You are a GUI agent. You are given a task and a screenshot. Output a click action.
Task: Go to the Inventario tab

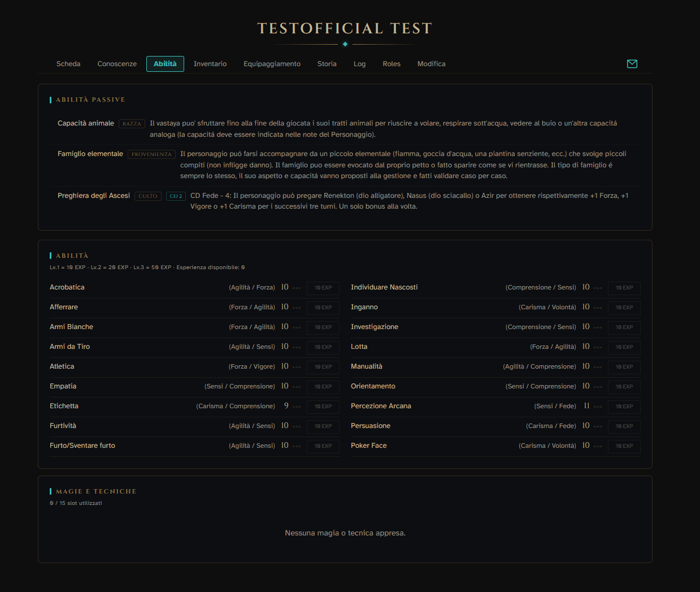[x=210, y=64]
